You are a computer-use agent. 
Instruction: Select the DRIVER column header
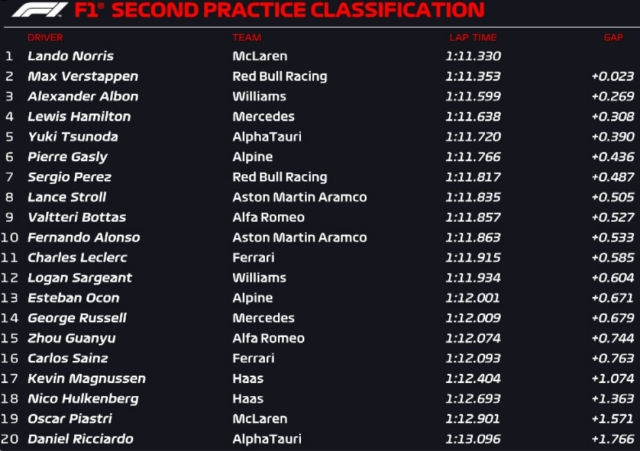coord(45,37)
